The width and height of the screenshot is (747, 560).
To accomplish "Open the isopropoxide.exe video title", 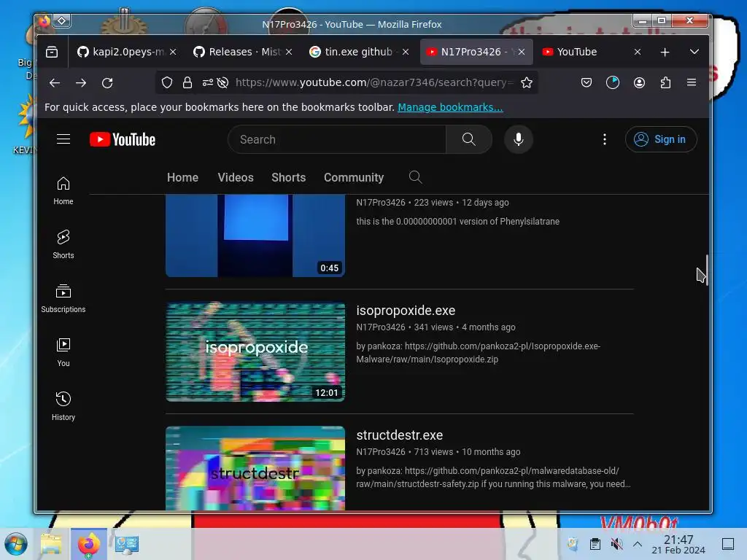I will [x=406, y=311].
